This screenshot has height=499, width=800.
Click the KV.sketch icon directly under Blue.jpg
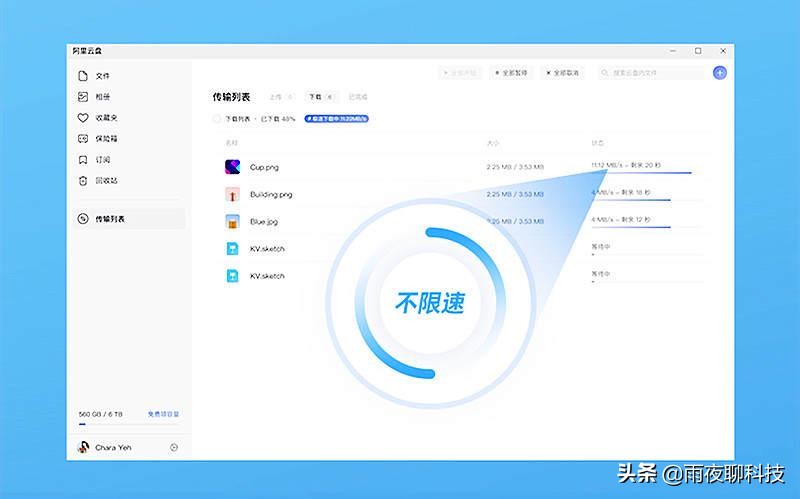[x=232, y=248]
